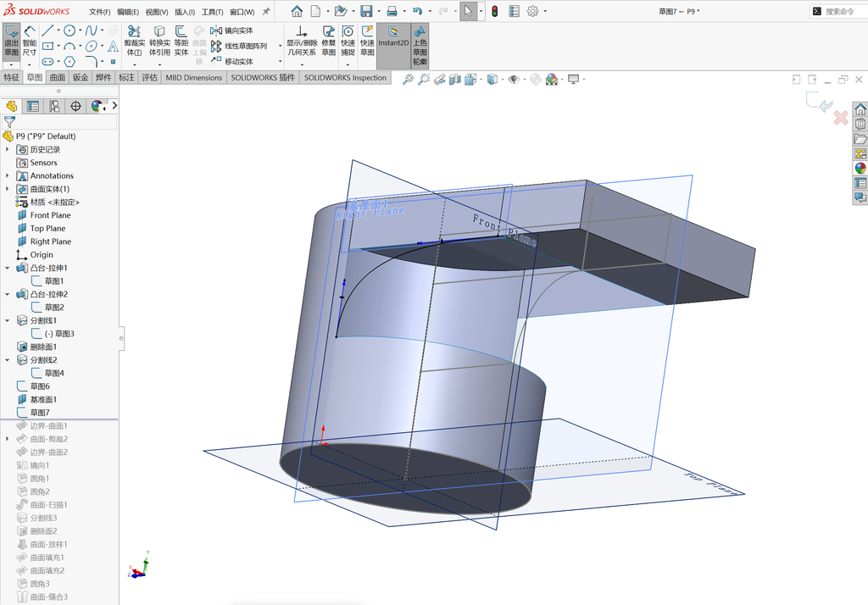Toggle Shaded Sketch Contours (上色草图轮廓)
868x605 pixels.
pos(420,46)
